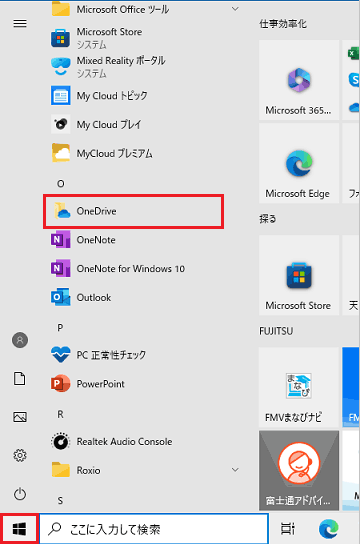Open the Mixed Reality ポータル icon
The height and width of the screenshot is (544, 360).
click(x=61, y=66)
